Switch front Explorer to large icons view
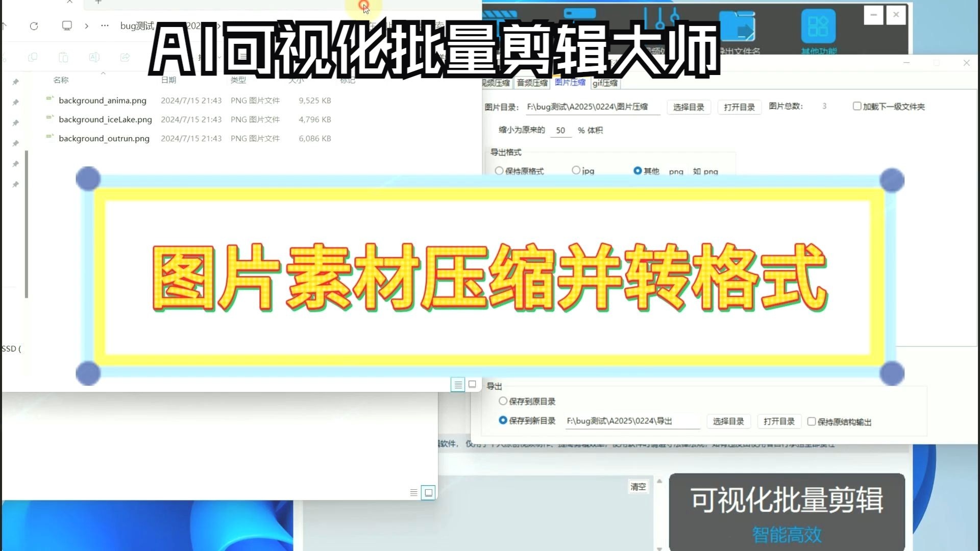 [472, 384]
